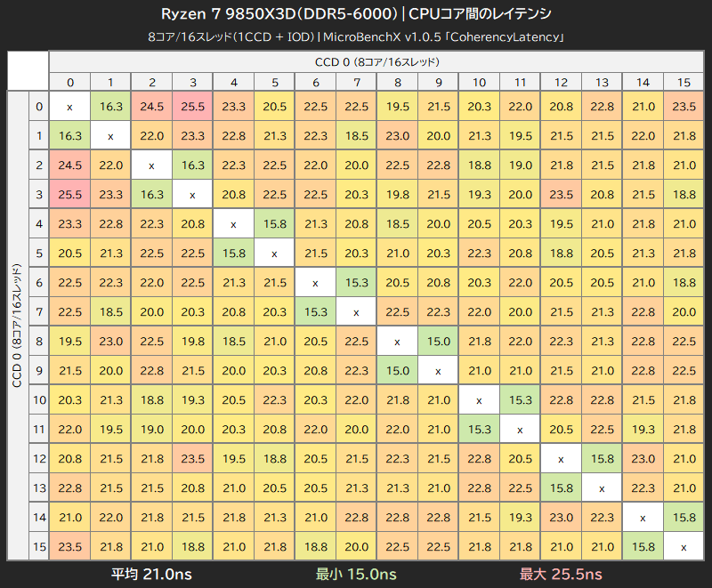Select the 15.3 cell between cores 6 and 7

357,282
